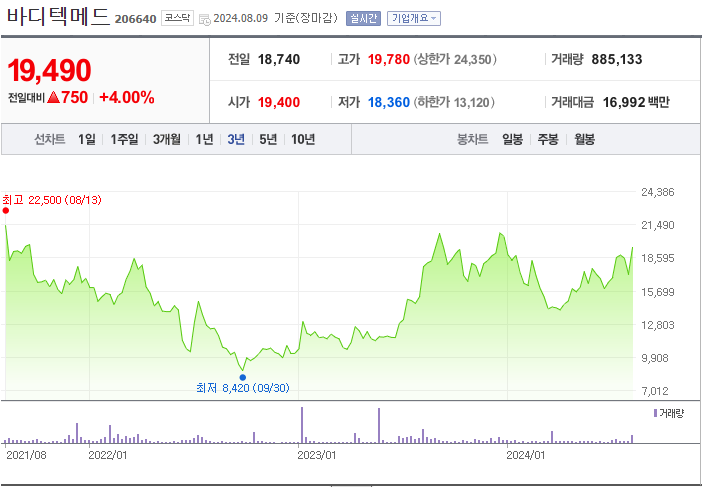Select the 5년 line chart period
The height and width of the screenshot is (487, 702).
tap(268, 140)
